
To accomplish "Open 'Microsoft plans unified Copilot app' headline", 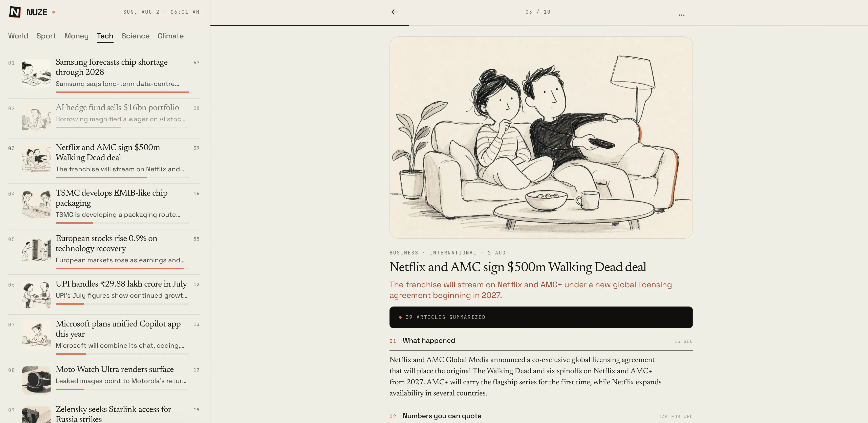I will [118, 329].
